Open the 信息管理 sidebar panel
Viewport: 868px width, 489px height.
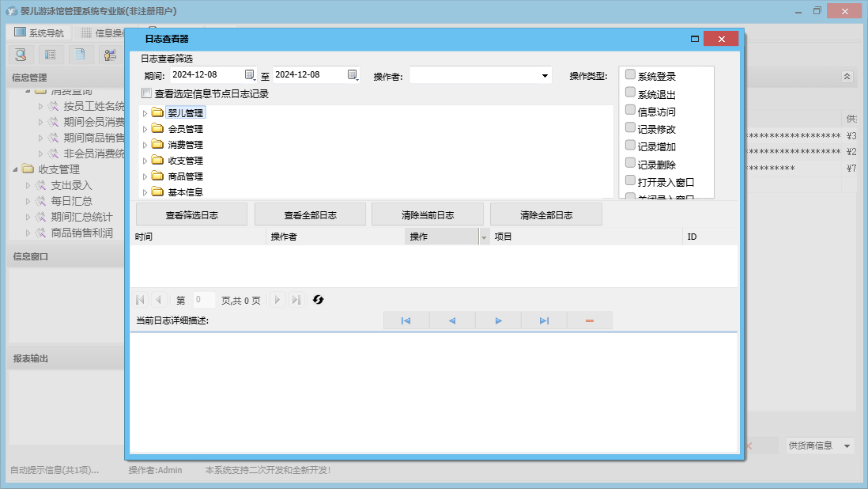coord(66,78)
